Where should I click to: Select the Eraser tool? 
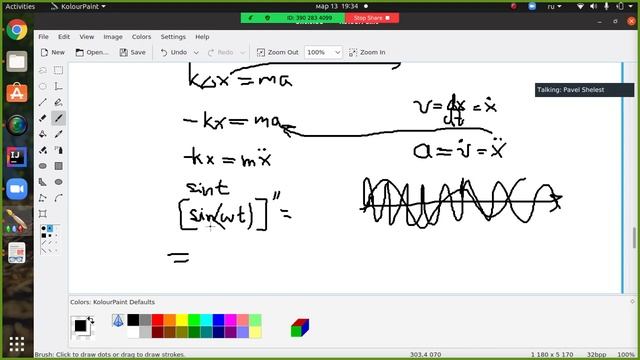tap(43, 118)
